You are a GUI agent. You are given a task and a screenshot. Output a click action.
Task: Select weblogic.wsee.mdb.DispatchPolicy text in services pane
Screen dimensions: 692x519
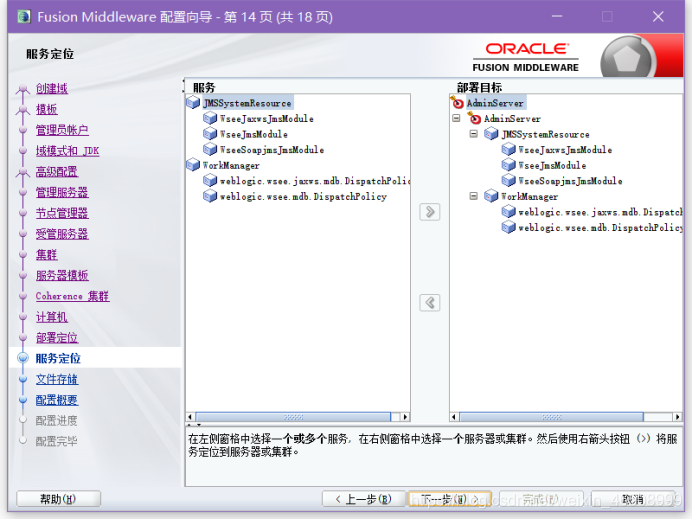303,196
